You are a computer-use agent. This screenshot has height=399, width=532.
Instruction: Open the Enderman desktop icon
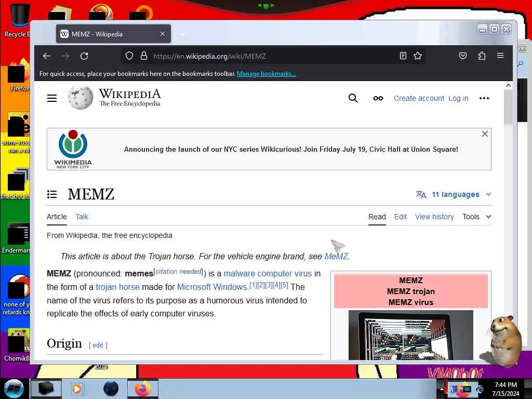[17, 237]
